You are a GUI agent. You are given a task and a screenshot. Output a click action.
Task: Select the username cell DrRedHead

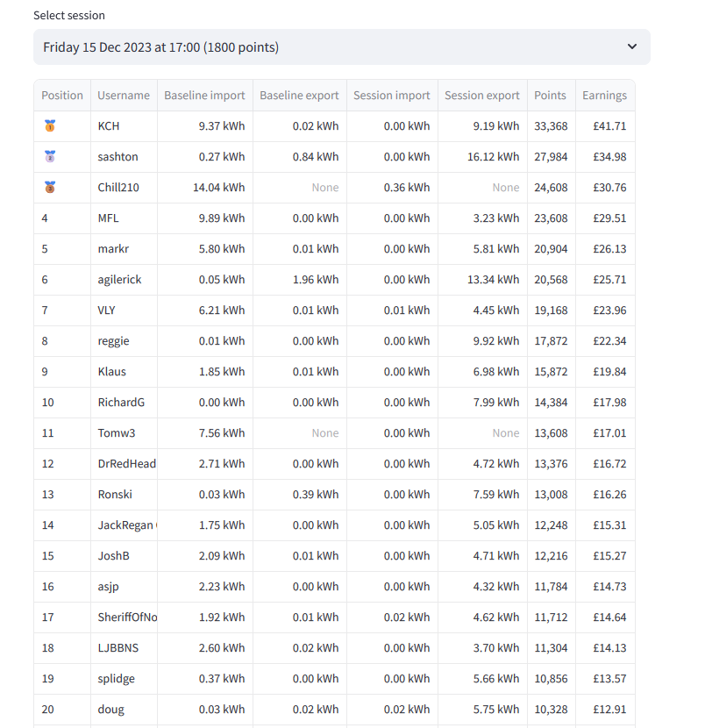124,463
